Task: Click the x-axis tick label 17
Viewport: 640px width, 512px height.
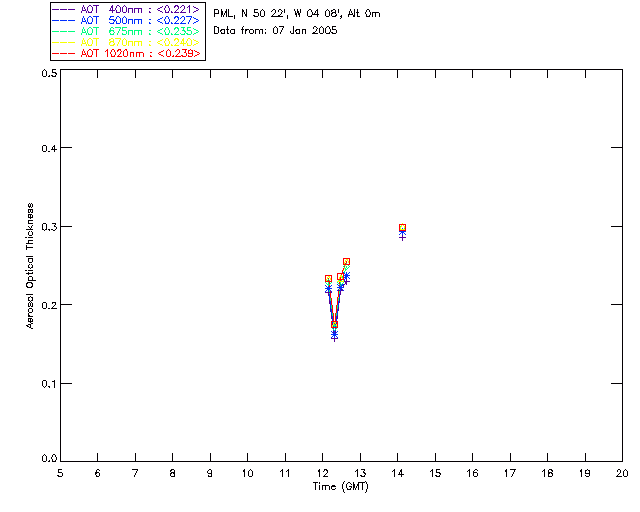Action: click(x=510, y=473)
